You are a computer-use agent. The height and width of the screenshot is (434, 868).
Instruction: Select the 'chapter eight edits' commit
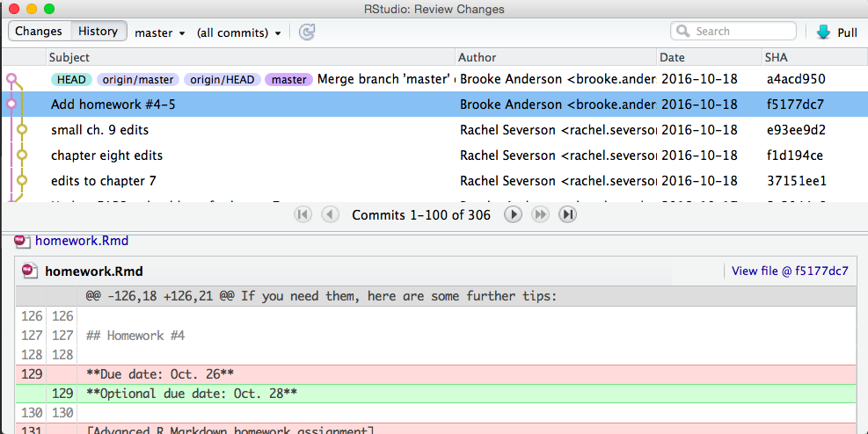106,156
